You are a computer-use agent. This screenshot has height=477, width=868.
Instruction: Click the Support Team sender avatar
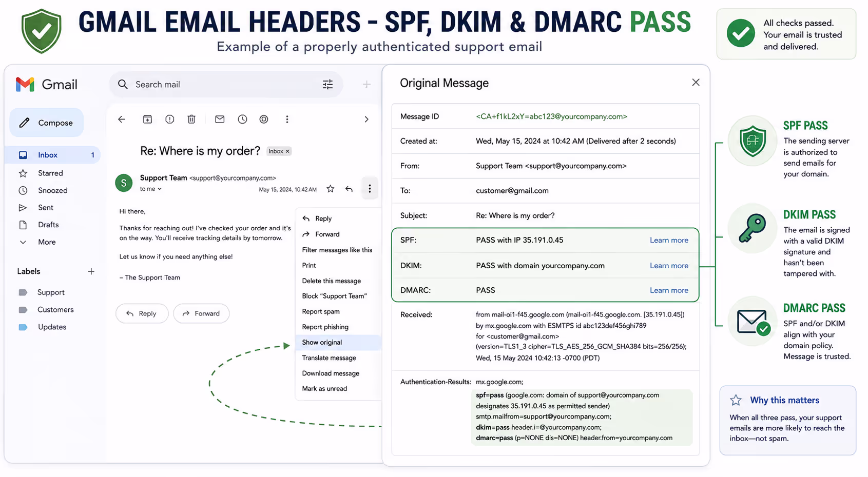(x=124, y=183)
